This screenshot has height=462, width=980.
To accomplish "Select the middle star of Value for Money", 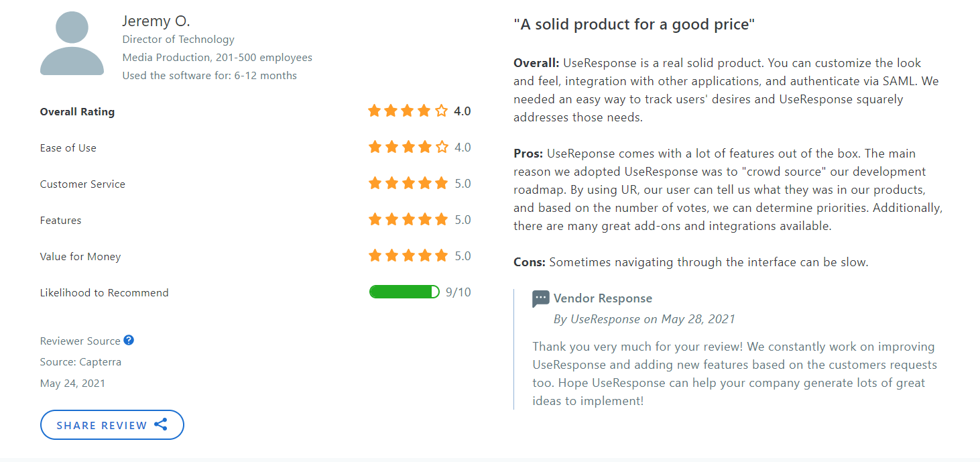I will 408,255.
